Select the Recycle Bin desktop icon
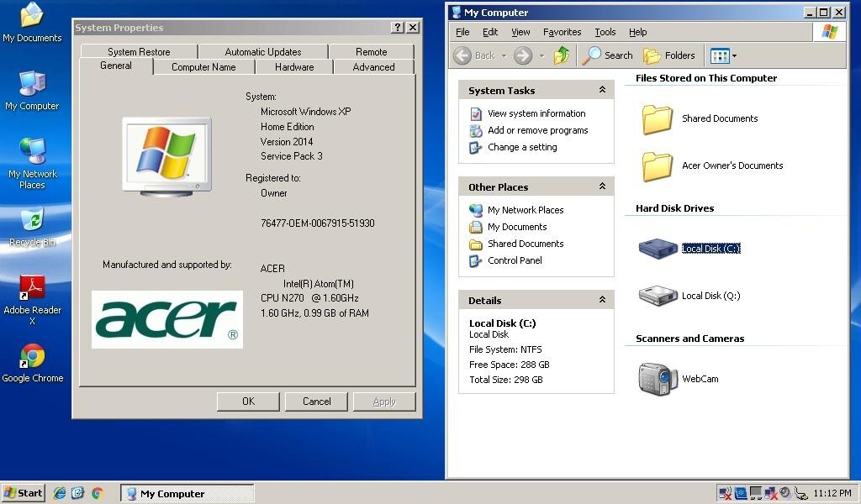This screenshot has height=504, width=861. point(32,227)
